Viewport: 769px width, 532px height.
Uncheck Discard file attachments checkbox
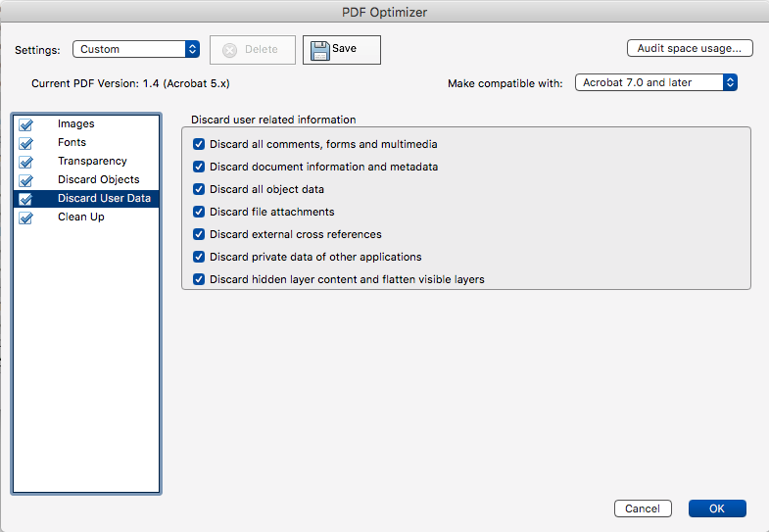(x=199, y=212)
